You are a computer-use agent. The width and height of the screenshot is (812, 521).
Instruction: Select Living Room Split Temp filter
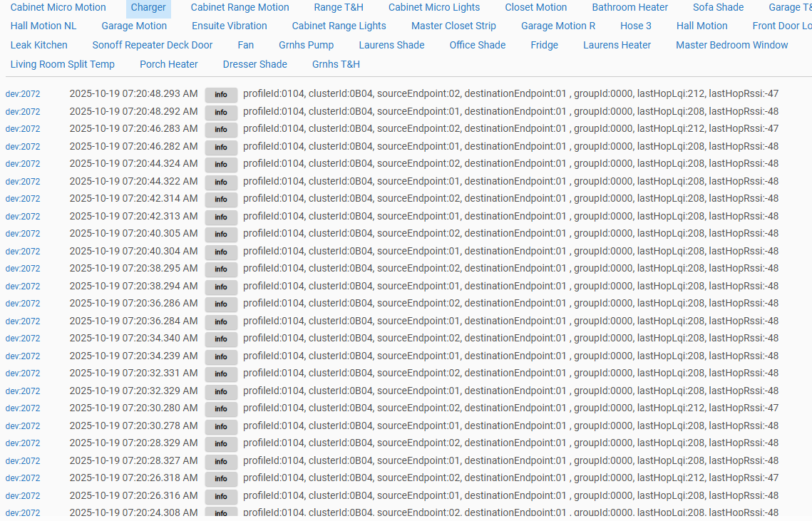pos(63,65)
